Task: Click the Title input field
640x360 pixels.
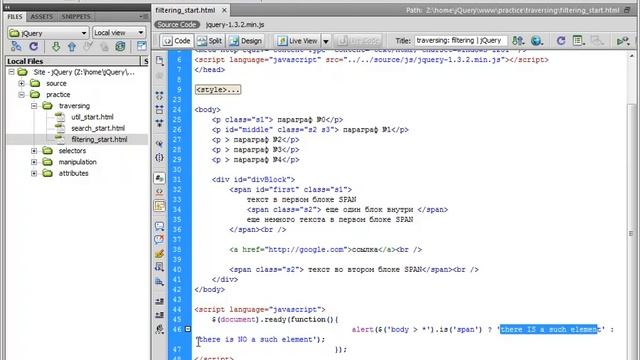Action: click(460, 41)
